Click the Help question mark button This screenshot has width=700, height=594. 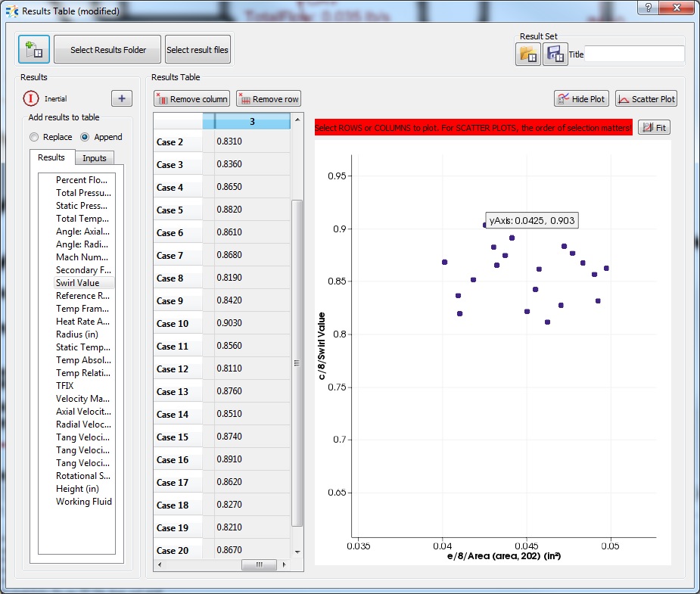[647, 8]
